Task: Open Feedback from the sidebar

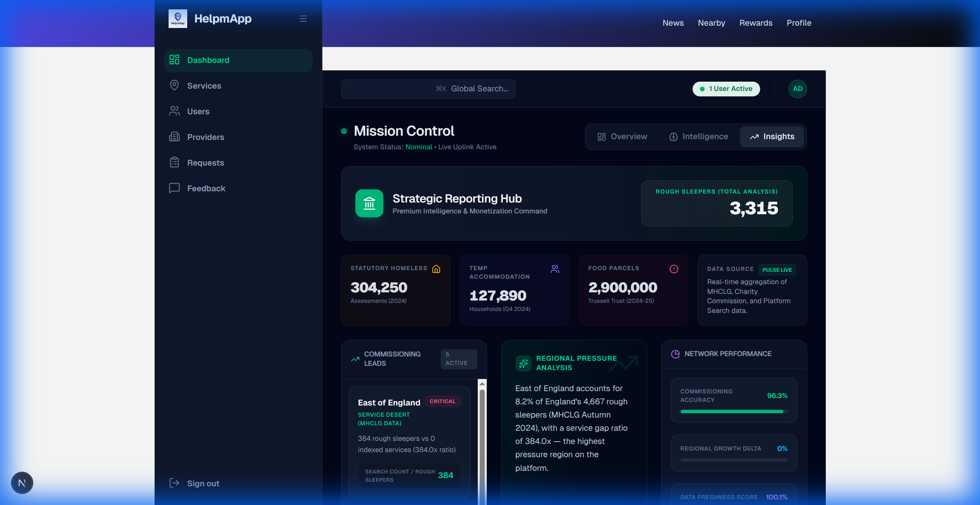Action: [x=206, y=189]
